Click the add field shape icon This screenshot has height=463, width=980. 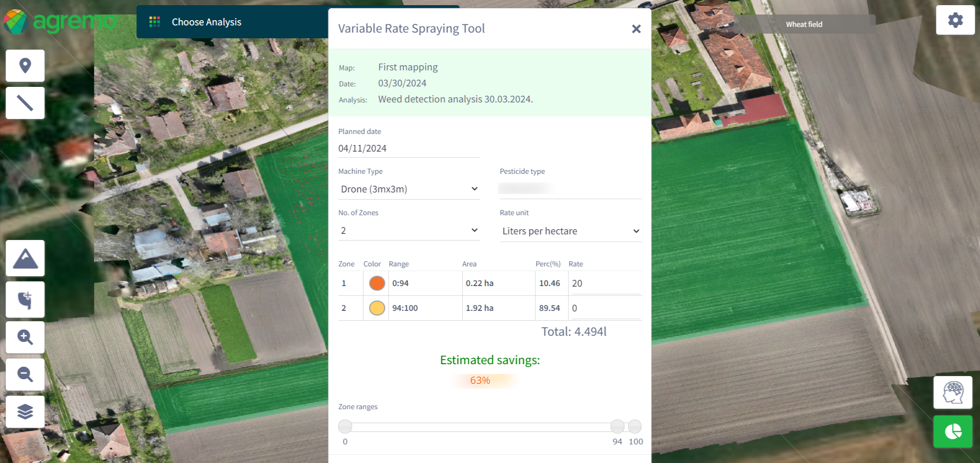[x=25, y=300]
